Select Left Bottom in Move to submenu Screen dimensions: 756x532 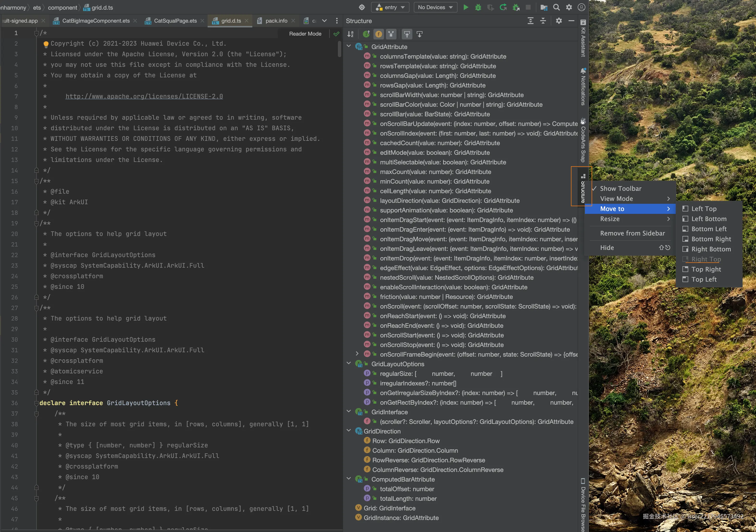pos(709,219)
